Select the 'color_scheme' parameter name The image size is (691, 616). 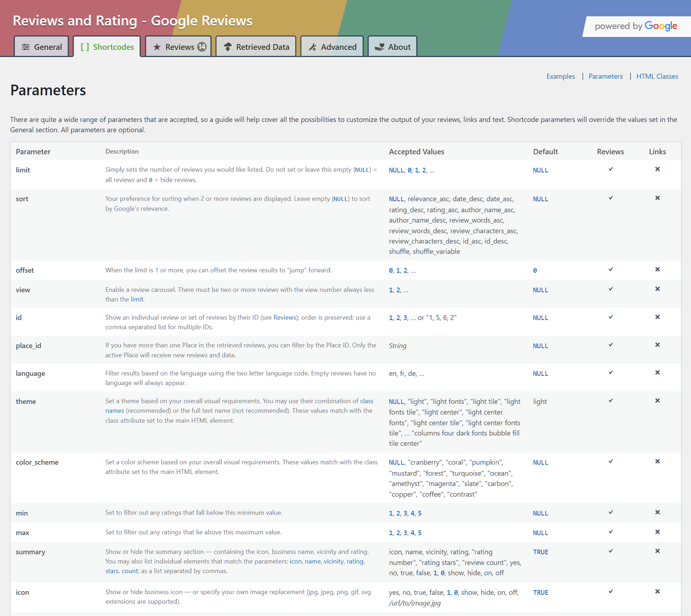(x=37, y=462)
